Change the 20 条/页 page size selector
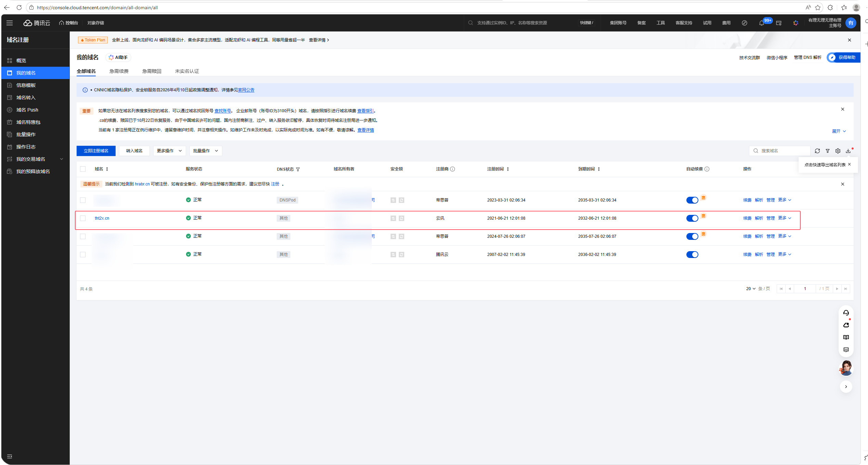868x465 pixels. click(751, 289)
